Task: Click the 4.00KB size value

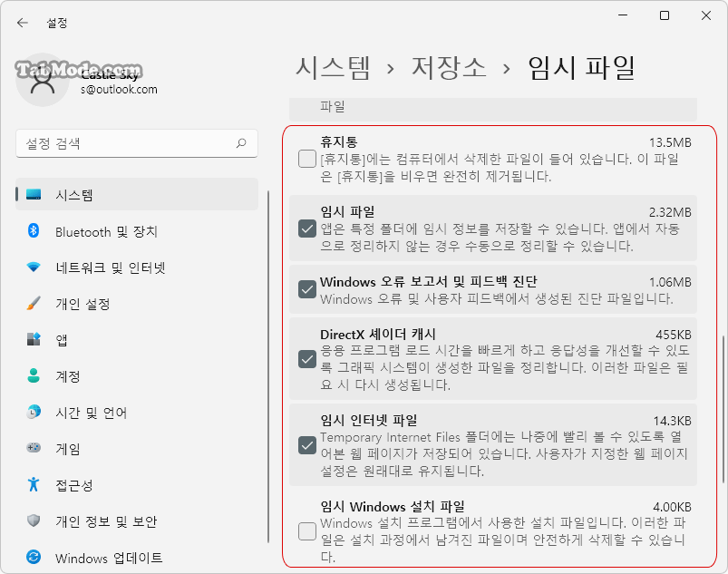Action: pyautogui.click(x=672, y=507)
